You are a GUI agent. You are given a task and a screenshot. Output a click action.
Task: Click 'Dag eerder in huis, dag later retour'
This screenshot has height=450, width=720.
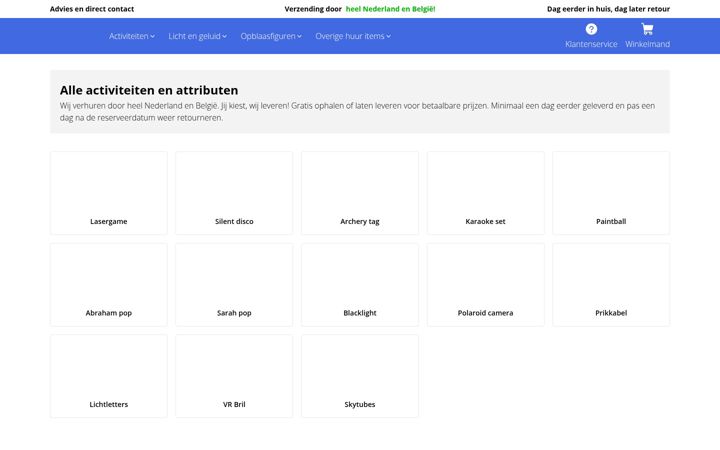coord(608,9)
